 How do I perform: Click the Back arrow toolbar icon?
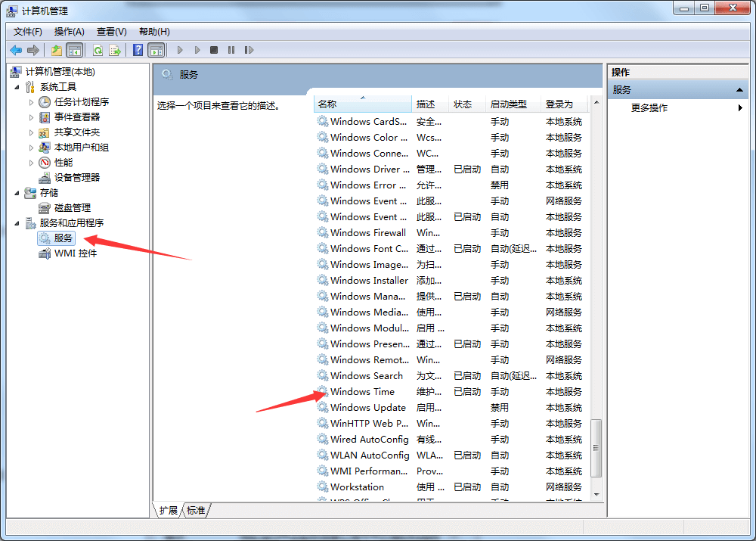point(16,50)
